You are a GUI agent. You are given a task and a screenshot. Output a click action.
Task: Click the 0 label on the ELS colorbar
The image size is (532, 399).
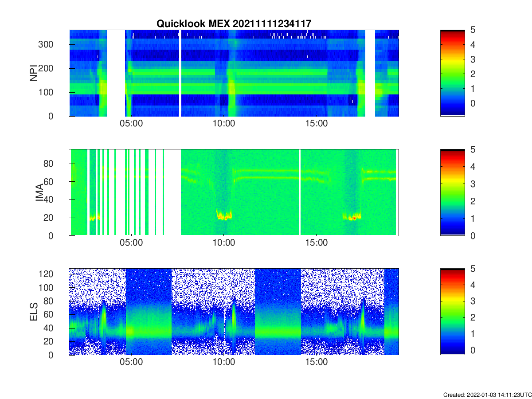tap(473, 350)
